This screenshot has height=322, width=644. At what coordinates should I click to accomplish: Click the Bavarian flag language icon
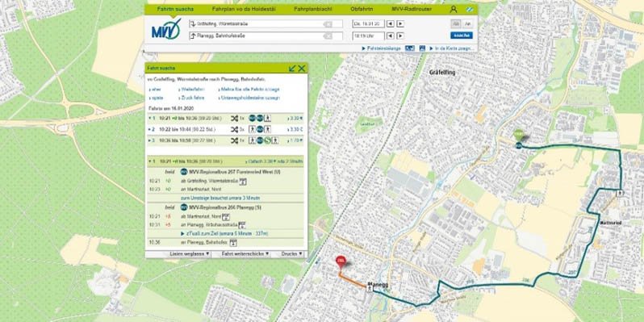click(x=470, y=9)
